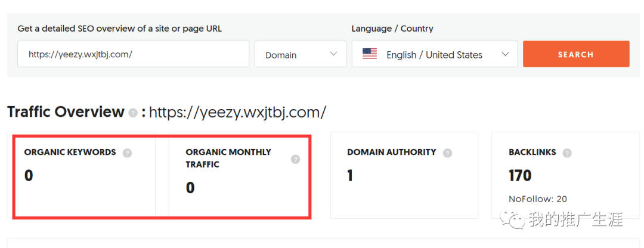Click the 我的推广生涯 watermark text
Screen dimensions: 644x248
tap(575, 219)
